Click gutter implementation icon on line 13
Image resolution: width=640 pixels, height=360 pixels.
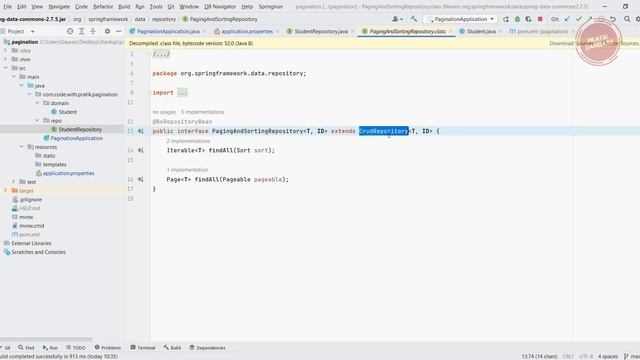(141, 131)
